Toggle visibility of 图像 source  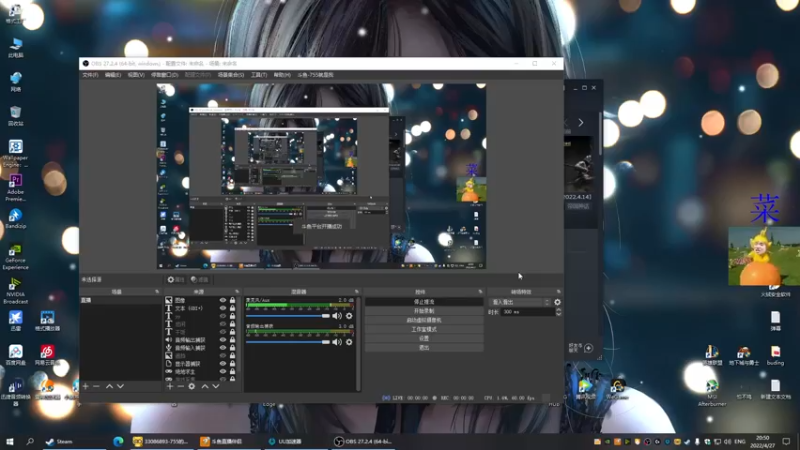pos(223,301)
